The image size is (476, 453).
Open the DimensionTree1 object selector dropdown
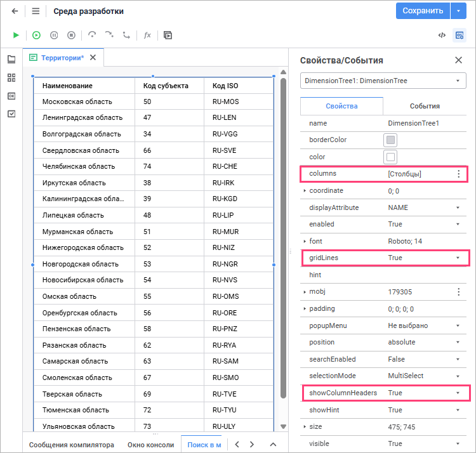pyautogui.click(x=383, y=81)
